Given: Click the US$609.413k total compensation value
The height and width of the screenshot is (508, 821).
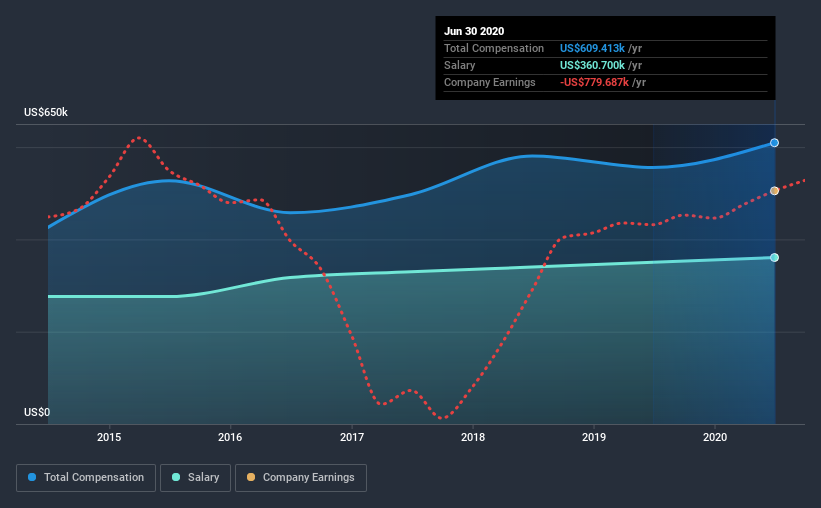Looking at the screenshot, I should (x=592, y=48).
